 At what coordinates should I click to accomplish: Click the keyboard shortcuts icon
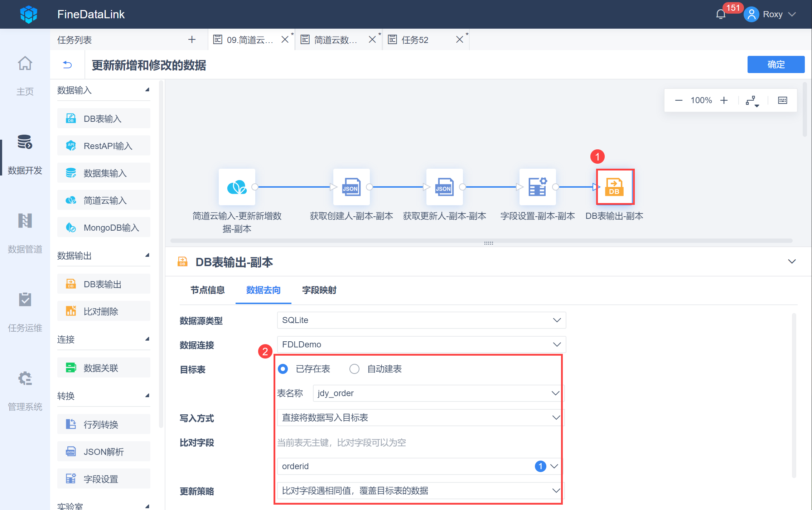point(783,100)
